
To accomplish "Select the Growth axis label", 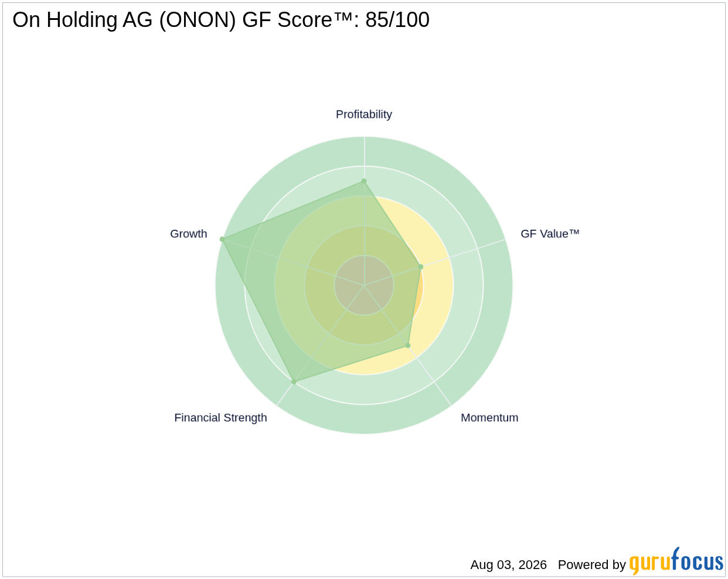I will coord(189,234).
